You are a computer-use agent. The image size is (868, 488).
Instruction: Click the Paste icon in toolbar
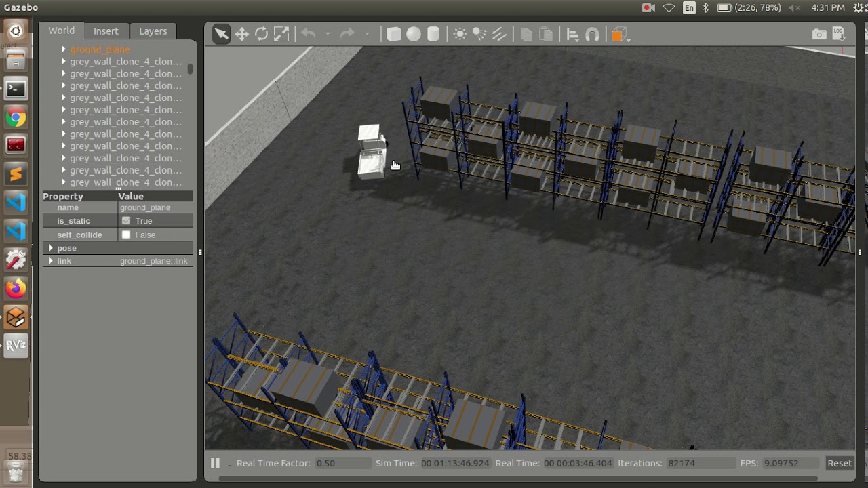pos(545,35)
